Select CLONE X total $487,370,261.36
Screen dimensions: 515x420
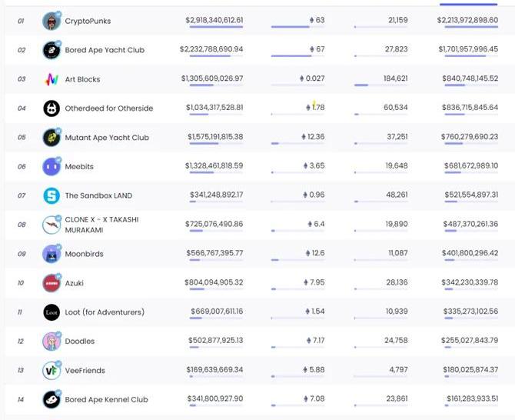coord(470,224)
